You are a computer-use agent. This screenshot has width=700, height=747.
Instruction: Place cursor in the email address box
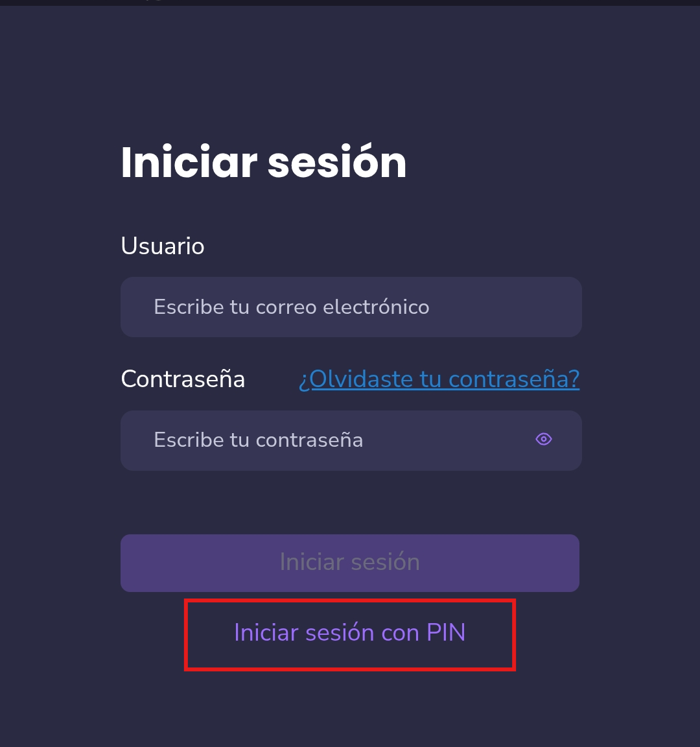[x=351, y=307]
